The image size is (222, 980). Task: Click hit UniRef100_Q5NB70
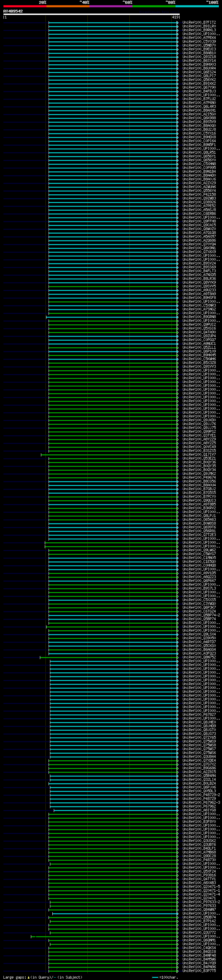pyautogui.click(x=199, y=45)
